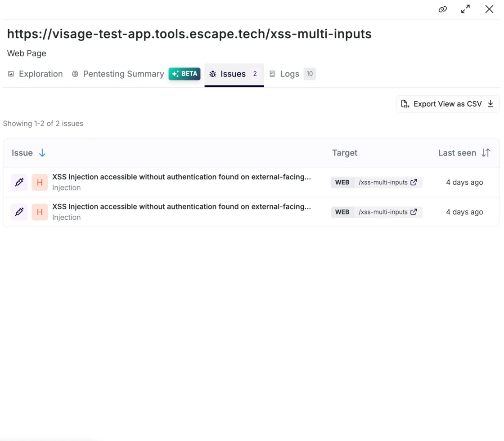Screen dimensions: 504x441
Task: Open second row's /xss-multi-inputs external link
Action: pos(414,212)
